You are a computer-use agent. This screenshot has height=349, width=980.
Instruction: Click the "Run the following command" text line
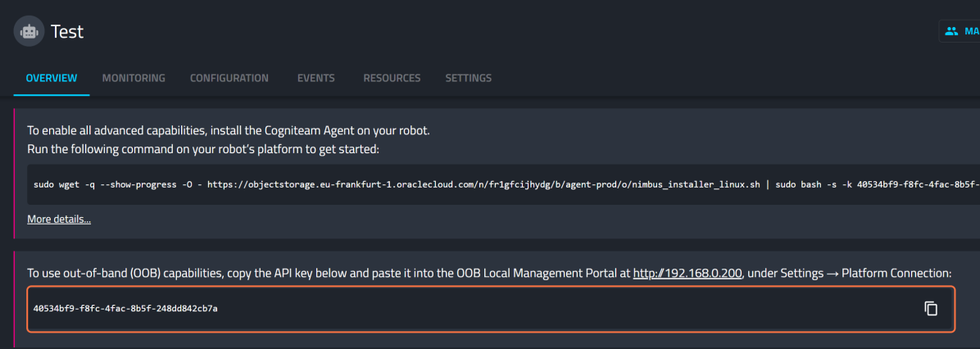click(x=203, y=149)
